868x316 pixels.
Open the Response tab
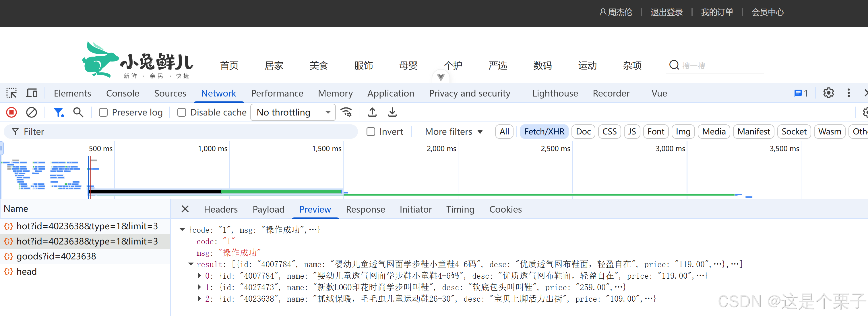point(365,209)
